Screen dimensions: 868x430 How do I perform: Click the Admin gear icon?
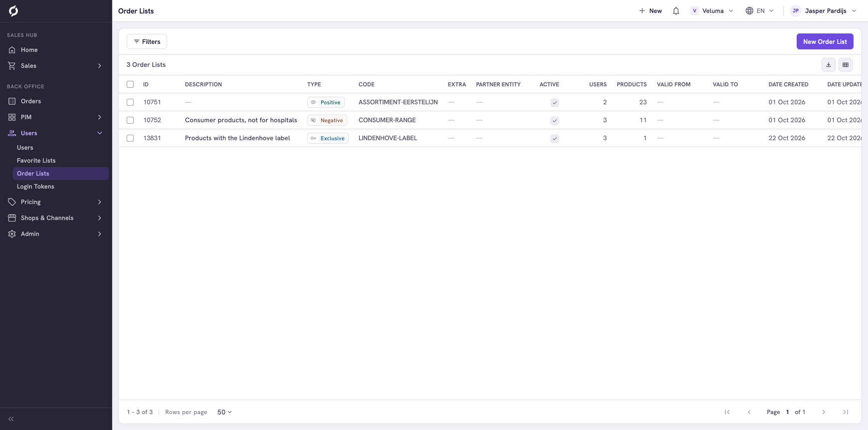12,234
